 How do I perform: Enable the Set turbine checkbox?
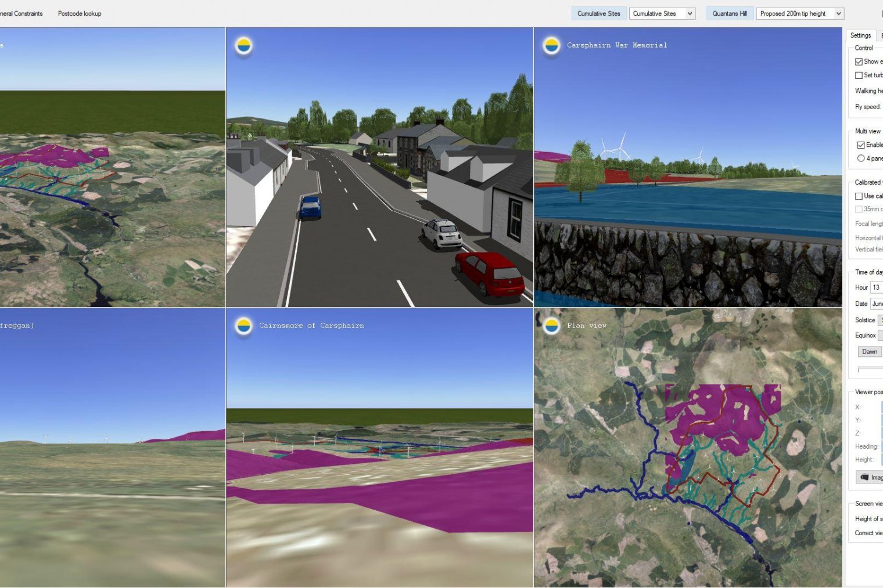click(x=859, y=75)
